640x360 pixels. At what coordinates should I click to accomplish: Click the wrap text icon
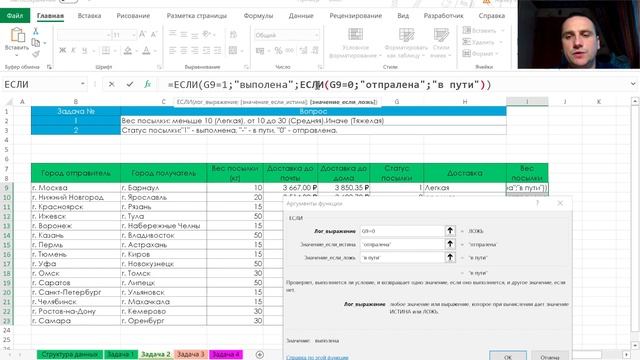[233, 34]
